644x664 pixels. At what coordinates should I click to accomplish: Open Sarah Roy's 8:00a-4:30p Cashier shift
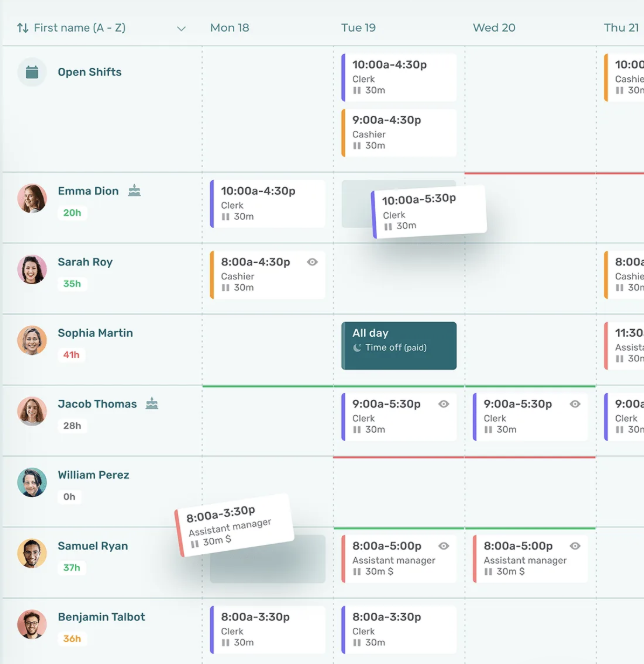[268, 275]
